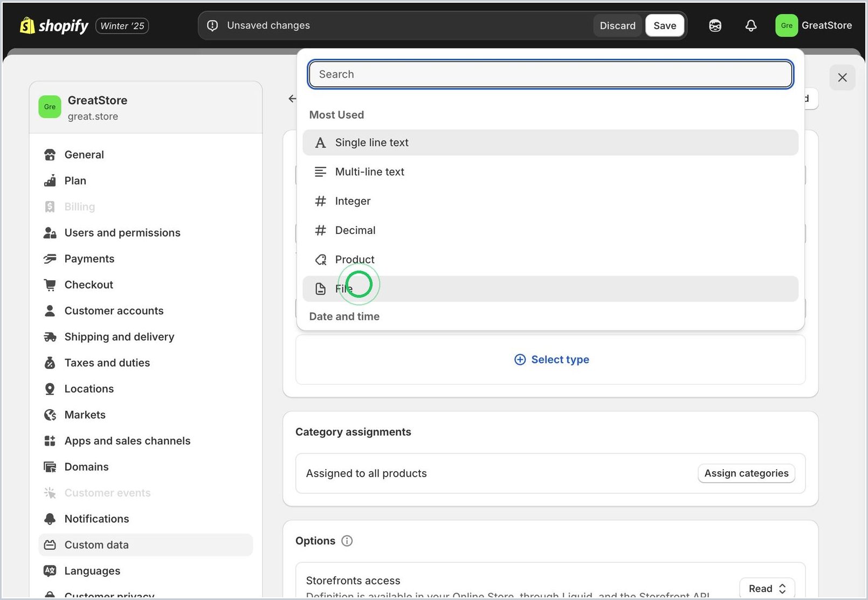Image resolution: width=868 pixels, height=600 pixels.
Task: Choose the Product reference type
Action: point(550,259)
